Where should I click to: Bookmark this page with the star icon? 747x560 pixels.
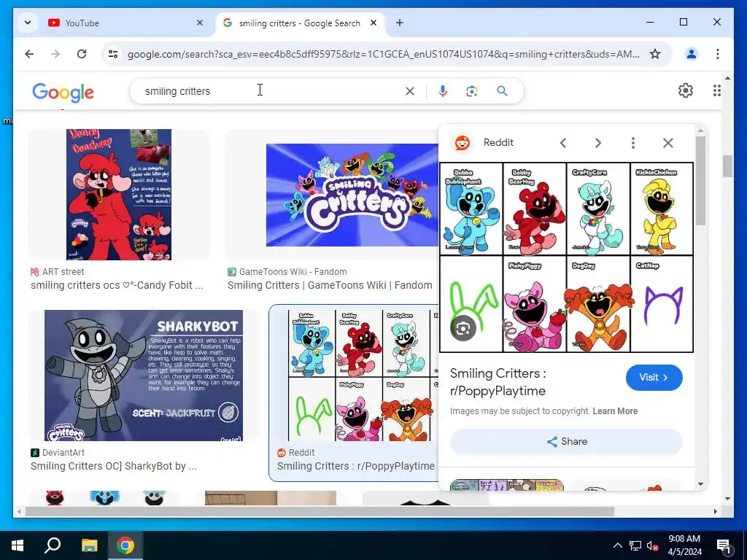point(655,54)
